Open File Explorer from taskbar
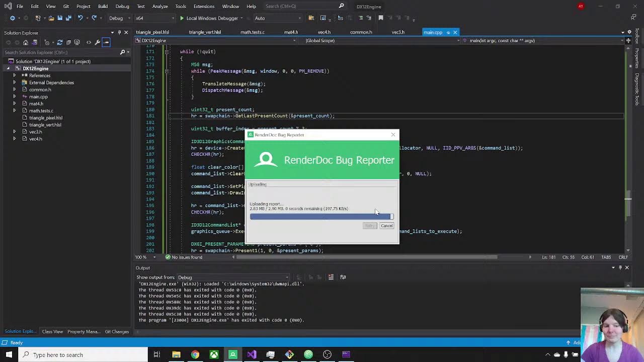Image resolution: width=644 pixels, height=362 pixels. coord(176,354)
